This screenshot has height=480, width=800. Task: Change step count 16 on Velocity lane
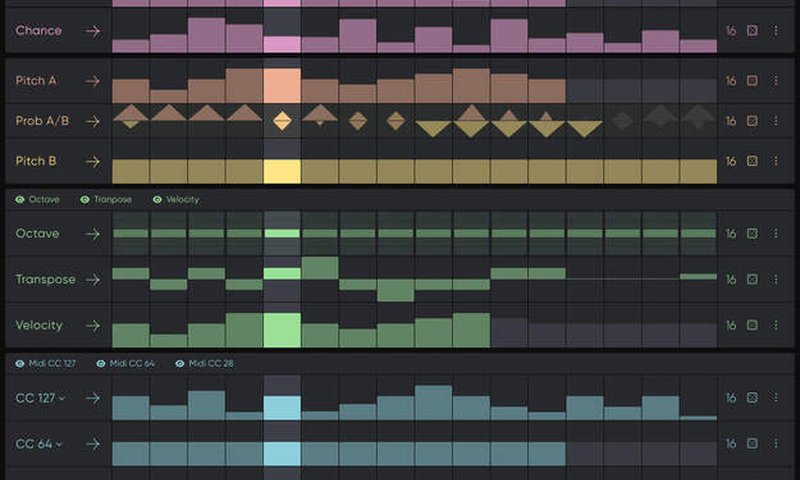point(731,326)
